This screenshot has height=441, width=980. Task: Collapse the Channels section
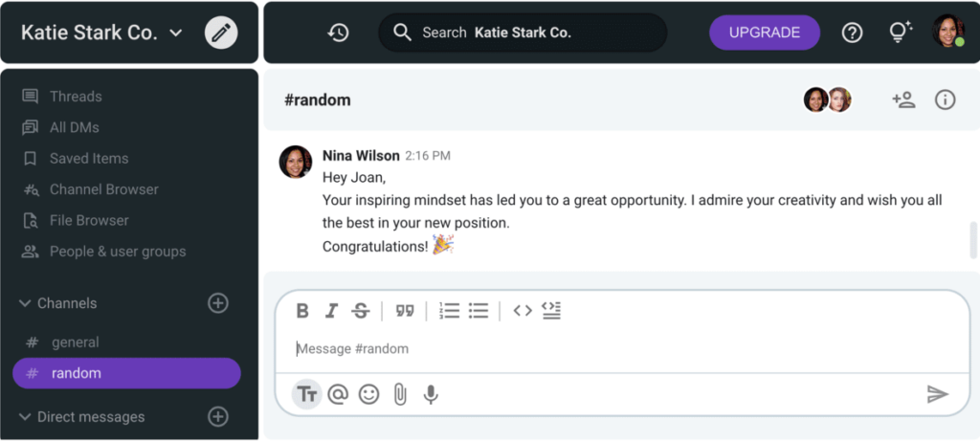[x=25, y=303]
